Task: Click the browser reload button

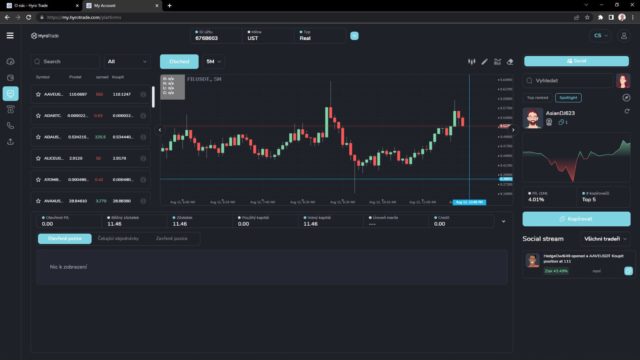Action: (x=29, y=17)
